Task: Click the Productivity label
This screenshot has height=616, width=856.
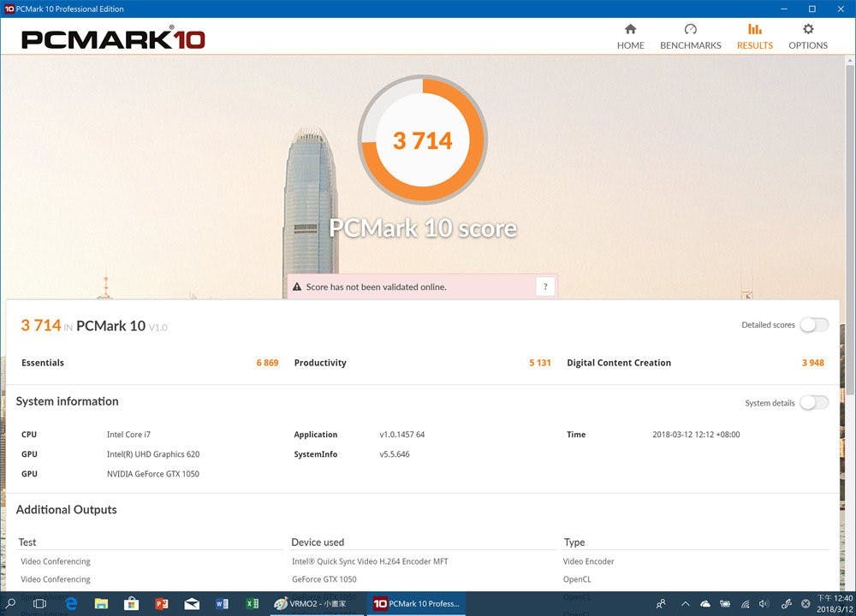Action: pos(320,363)
